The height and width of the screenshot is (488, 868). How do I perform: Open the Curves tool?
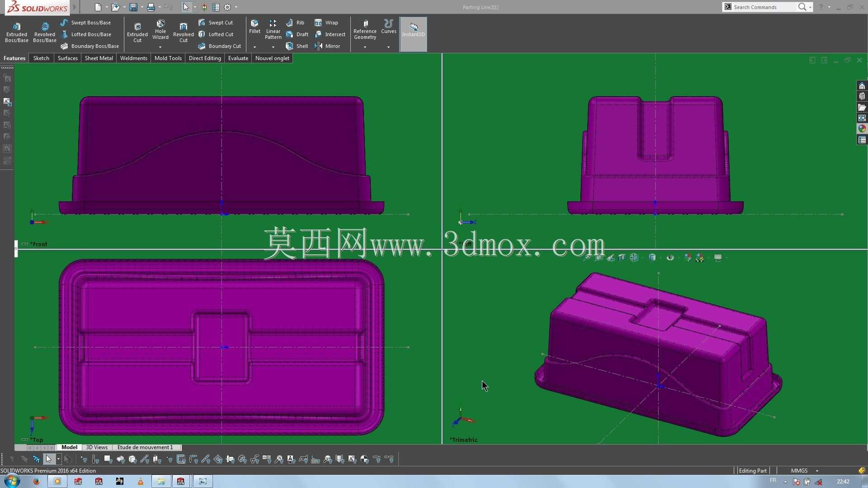[389, 27]
